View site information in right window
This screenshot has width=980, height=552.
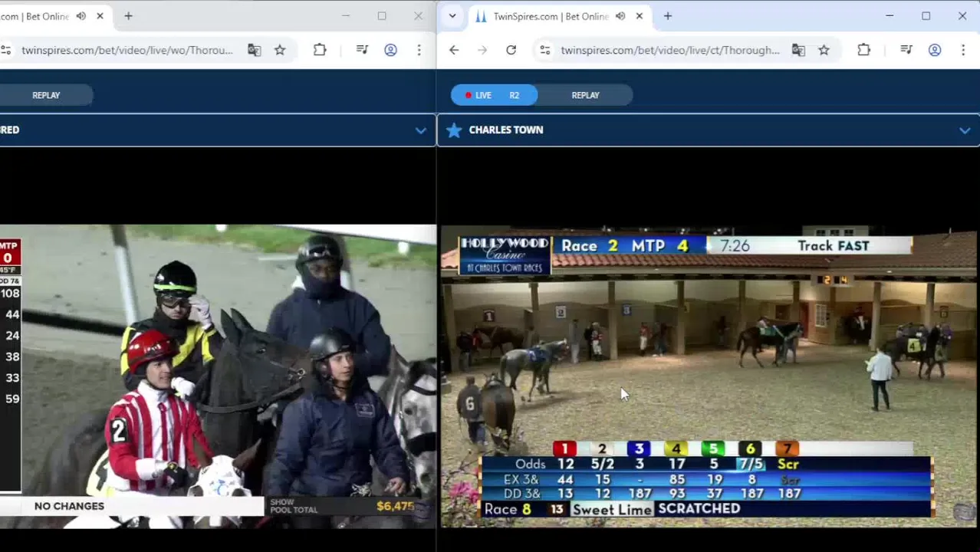[544, 50]
